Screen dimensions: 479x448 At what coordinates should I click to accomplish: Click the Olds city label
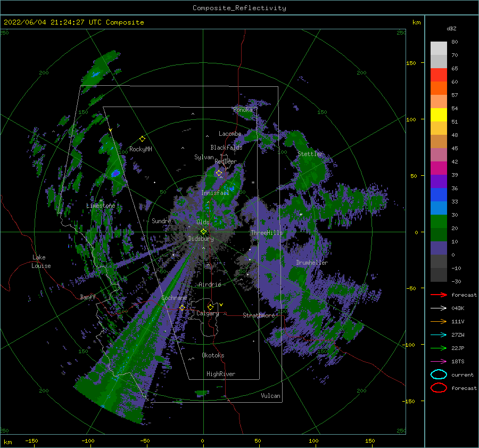pyautogui.click(x=203, y=222)
